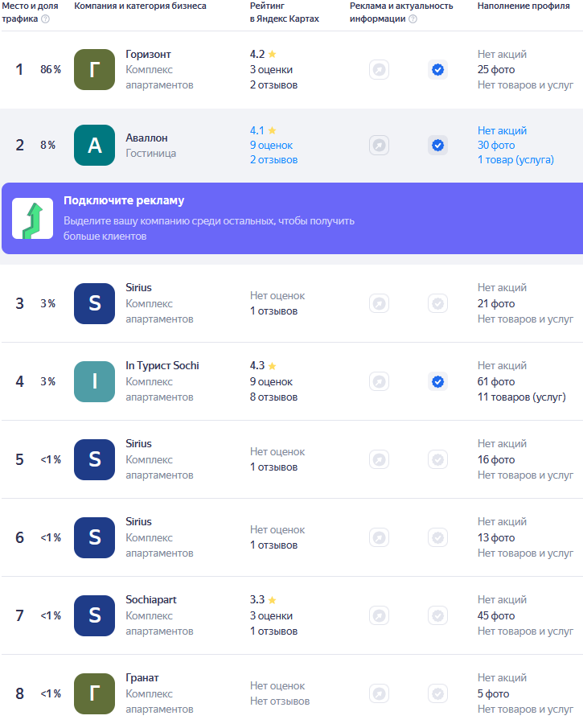
Task: Click the verified checkmark badge for Аваллон
Action: pos(437,146)
